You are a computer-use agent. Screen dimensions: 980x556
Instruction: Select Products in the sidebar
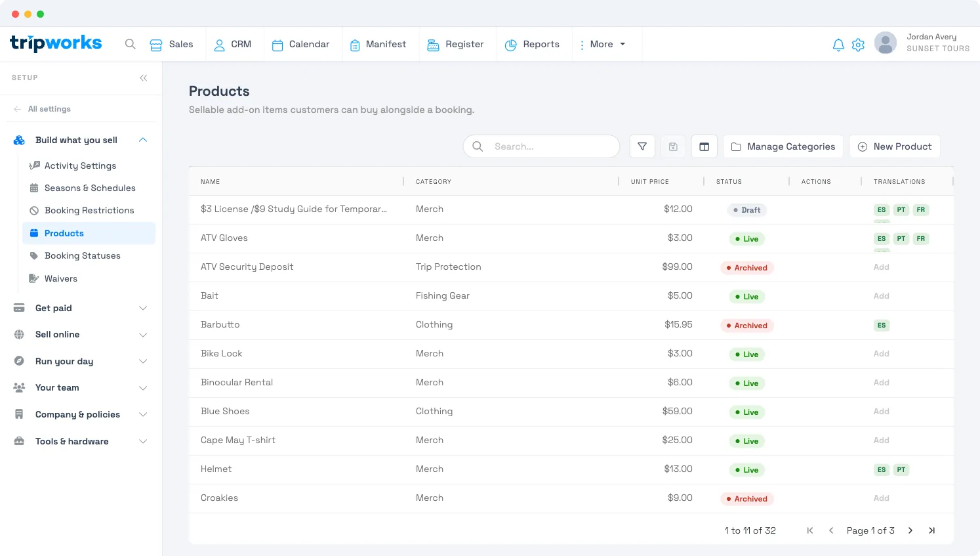coord(89,233)
